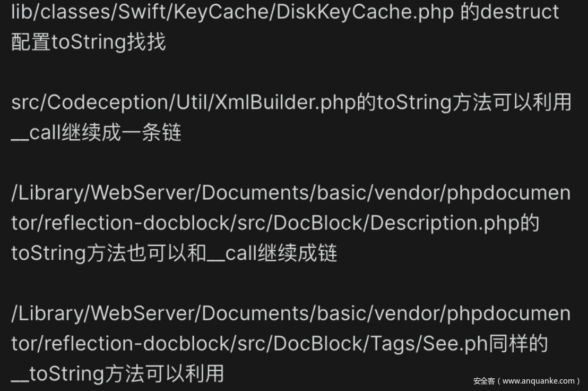Click the 安全客 watermark label
Screen dimensions: 588x391
pyautogui.click(x=484, y=381)
